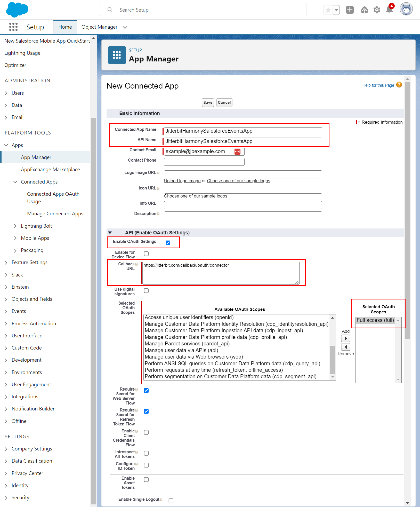Switch to the Home tab
This screenshot has width=420, height=507.
point(65,27)
